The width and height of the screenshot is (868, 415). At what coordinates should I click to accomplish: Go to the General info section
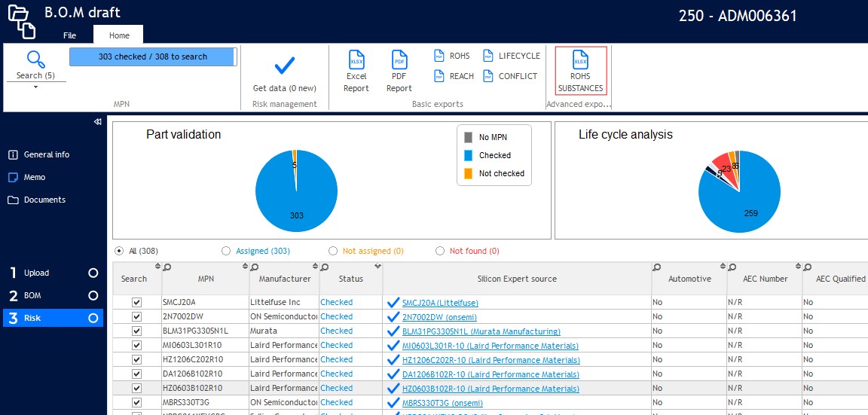[46, 154]
